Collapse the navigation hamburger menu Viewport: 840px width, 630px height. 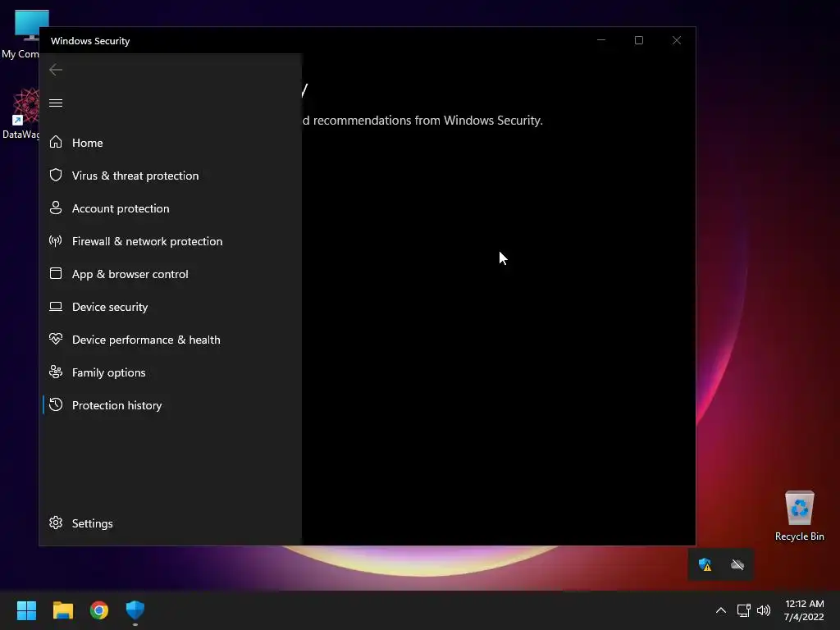click(56, 103)
